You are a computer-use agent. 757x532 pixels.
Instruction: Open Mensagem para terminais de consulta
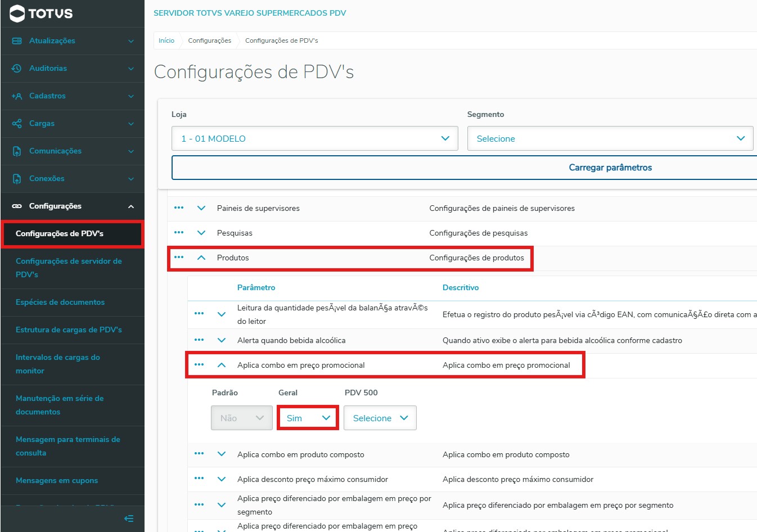tap(73, 447)
